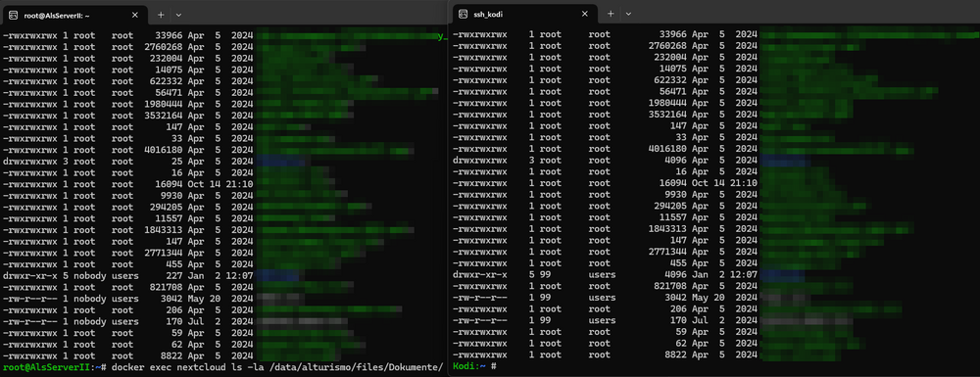
Task: Expand the profile dropdown in the AlsServerII window
Action: point(178,14)
